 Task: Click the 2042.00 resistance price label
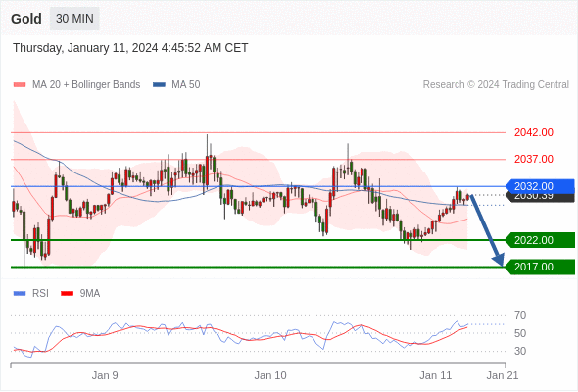(534, 132)
